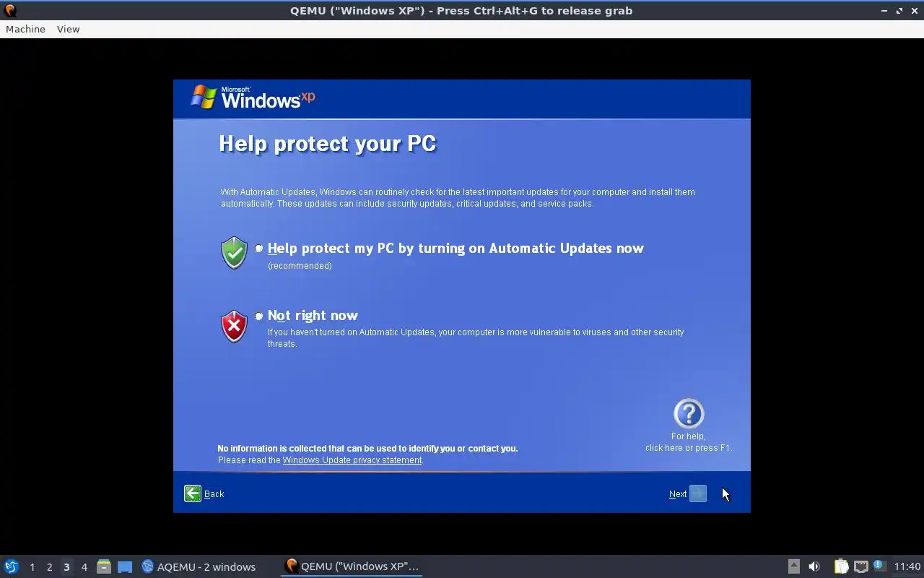The width and height of the screenshot is (924, 578).
Task: Click the green checkmark shield icon
Action: click(x=234, y=253)
